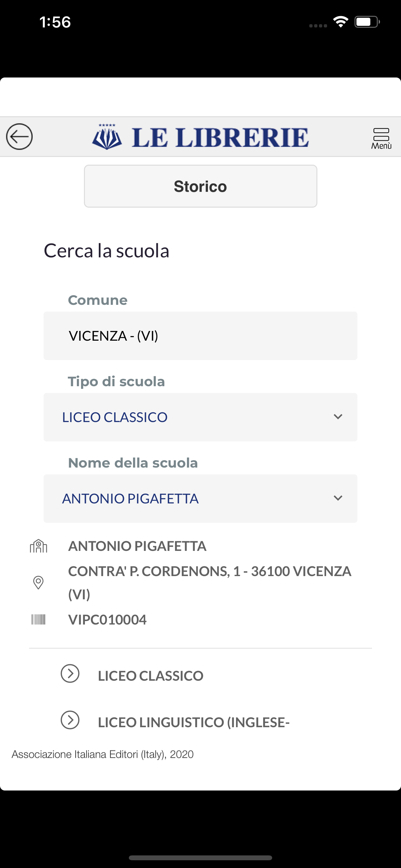
Task: Tap the barcode icon
Action: tap(38, 619)
